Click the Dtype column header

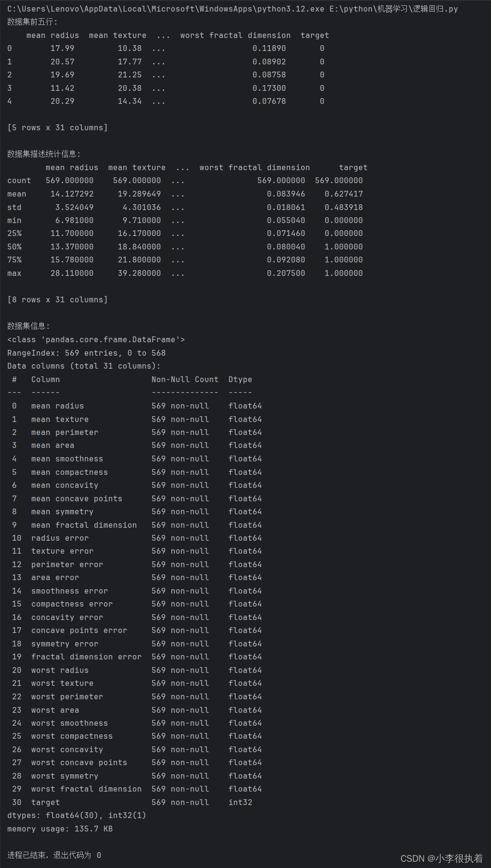pos(240,380)
